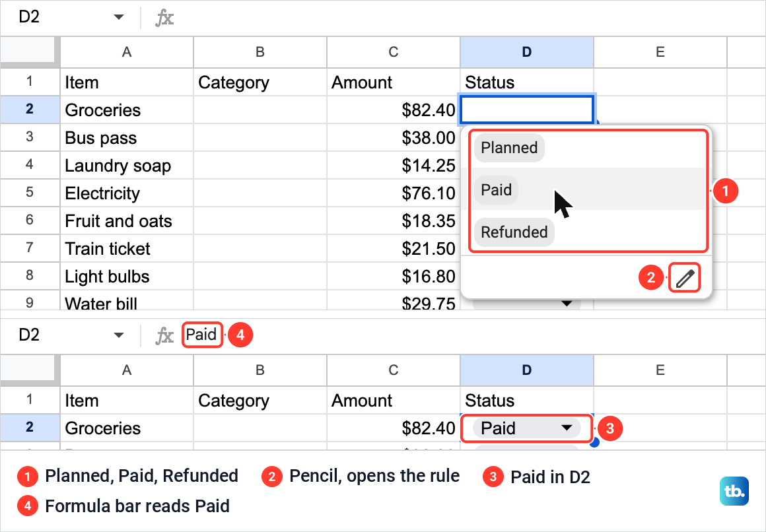Click the Electricity cell

pyautogui.click(x=127, y=193)
